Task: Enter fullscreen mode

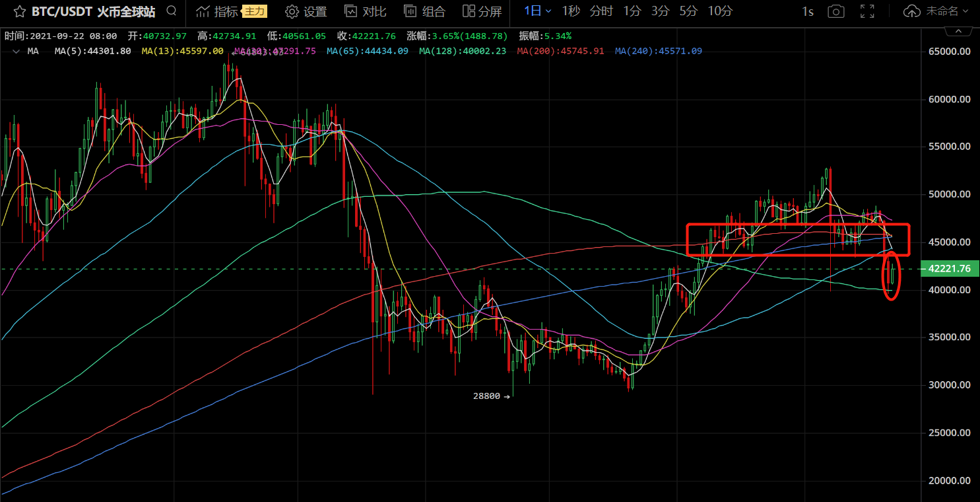Action: click(868, 11)
